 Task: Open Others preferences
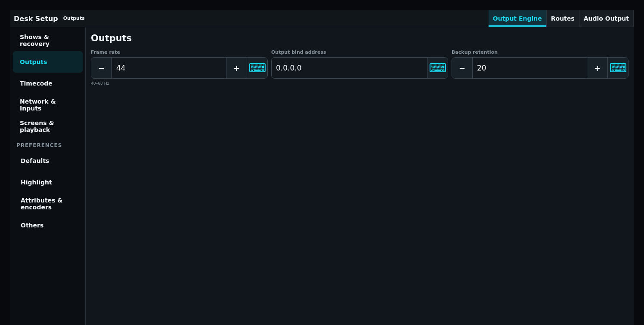click(48, 225)
